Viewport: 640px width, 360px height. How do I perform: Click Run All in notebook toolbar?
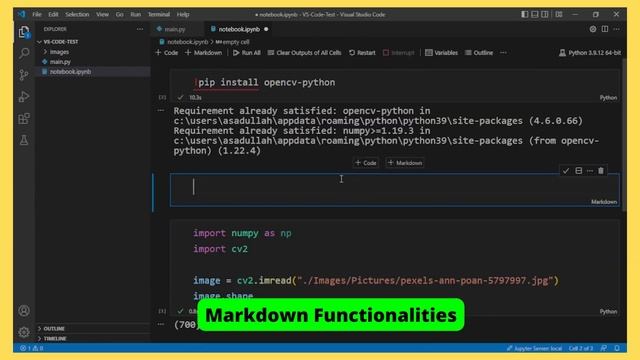click(x=247, y=53)
